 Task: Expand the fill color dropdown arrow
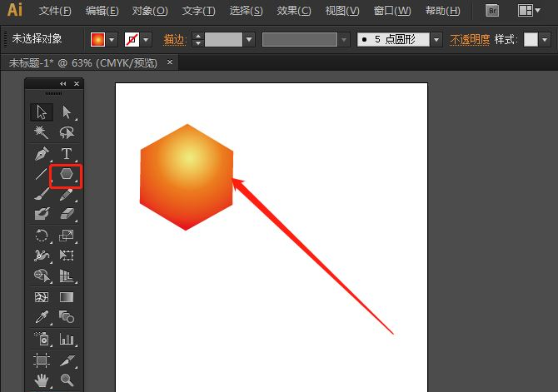tap(112, 39)
